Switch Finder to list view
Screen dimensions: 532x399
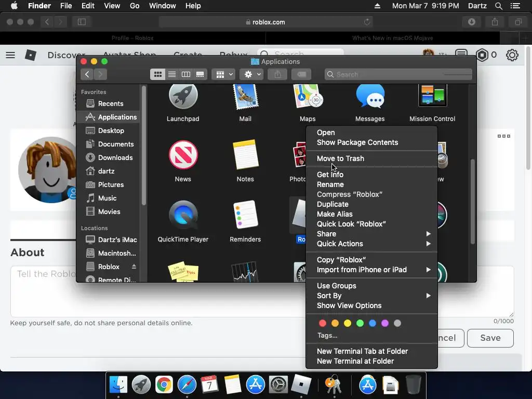pos(172,74)
